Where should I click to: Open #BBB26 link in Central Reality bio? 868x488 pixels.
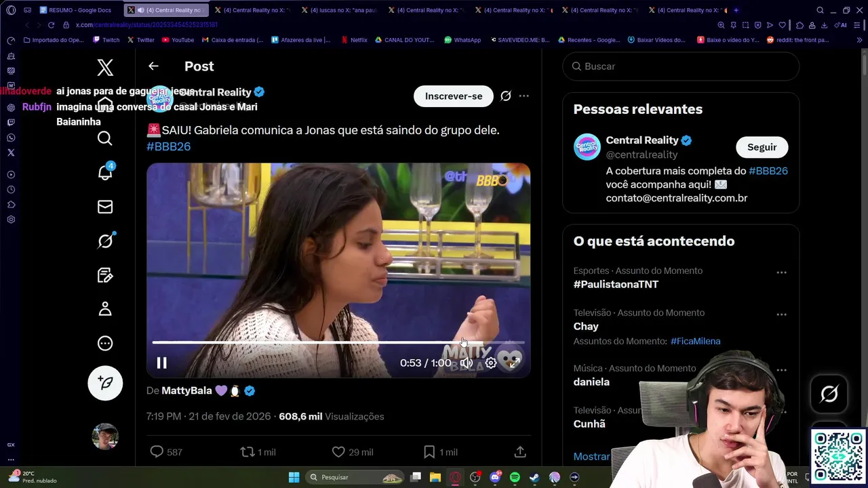[768, 171]
